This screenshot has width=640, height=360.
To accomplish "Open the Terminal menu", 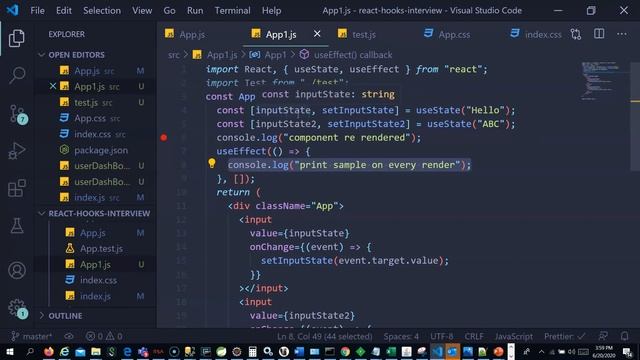I will click(x=233, y=11).
